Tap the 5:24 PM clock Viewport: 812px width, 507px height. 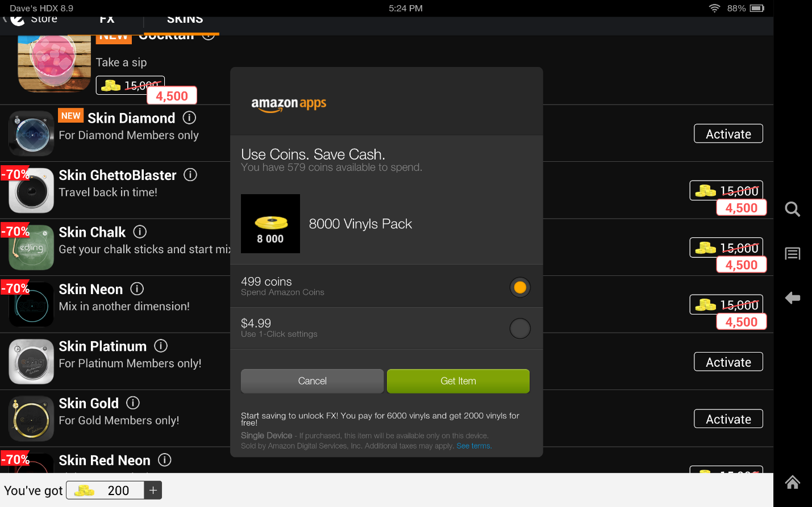tap(406, 8)
